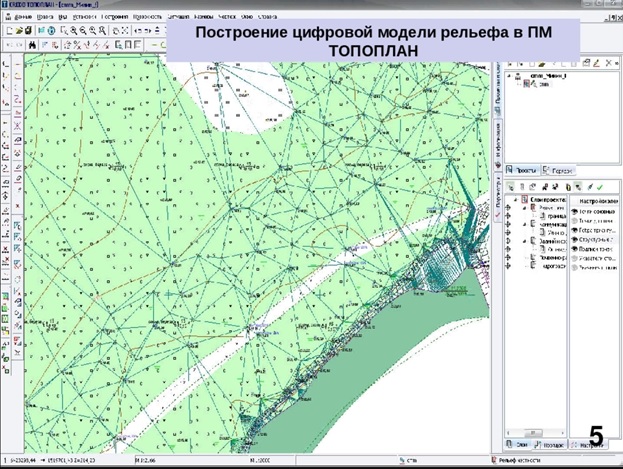The height and width of the screenshot is (469, 623).
Task: Click the coordinates readout in the status bar
Action: coord(51,460)
